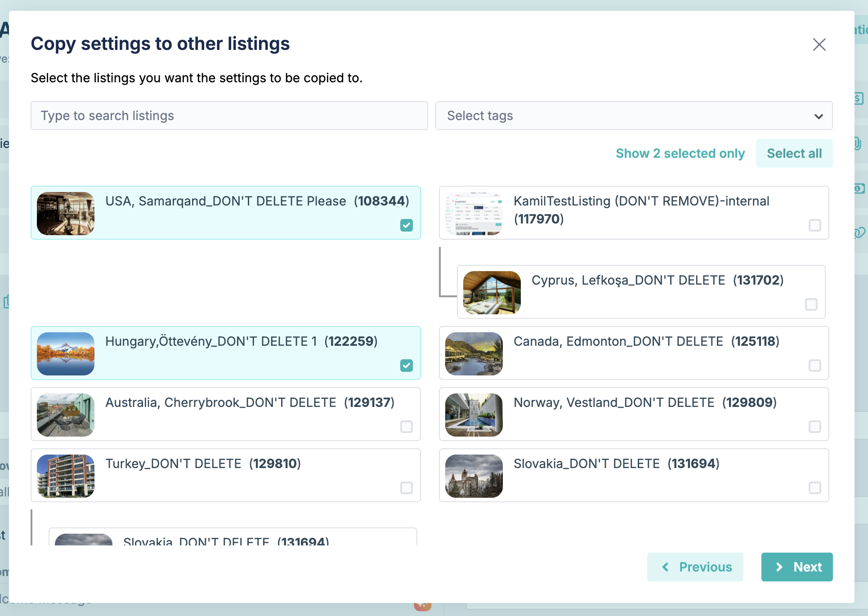This screenshot has height=616, width=868.
Task: Check the KamilTestListing checkbox
Action: coord(815,225)
